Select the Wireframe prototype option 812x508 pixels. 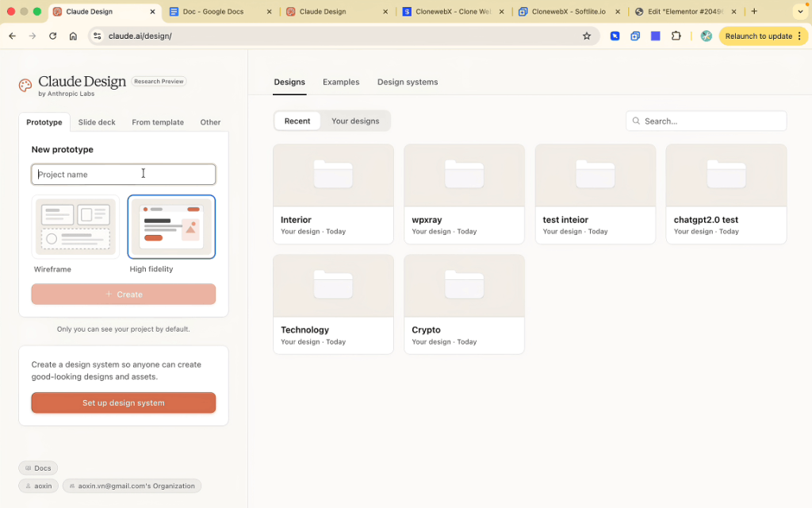75,227
